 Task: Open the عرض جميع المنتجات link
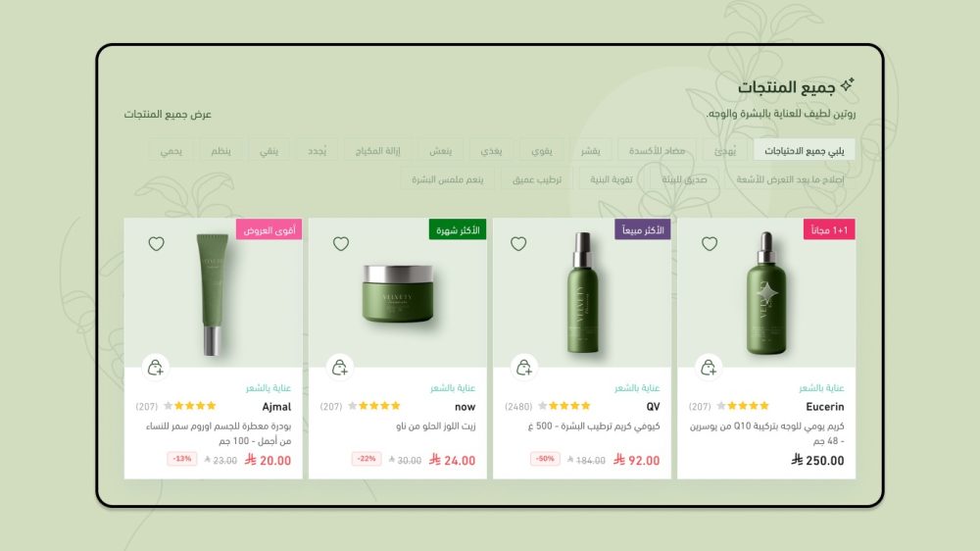tap(168, 115)
